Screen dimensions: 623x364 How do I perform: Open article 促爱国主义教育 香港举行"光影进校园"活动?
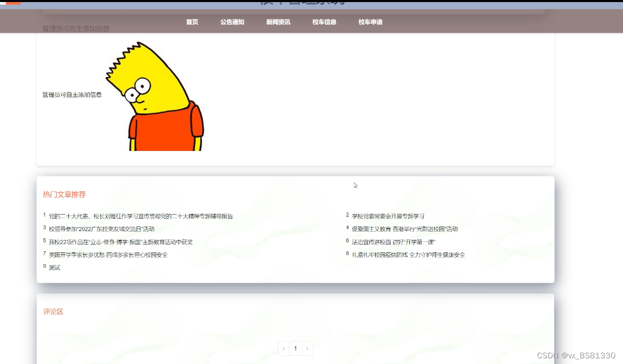coord(405,229)
